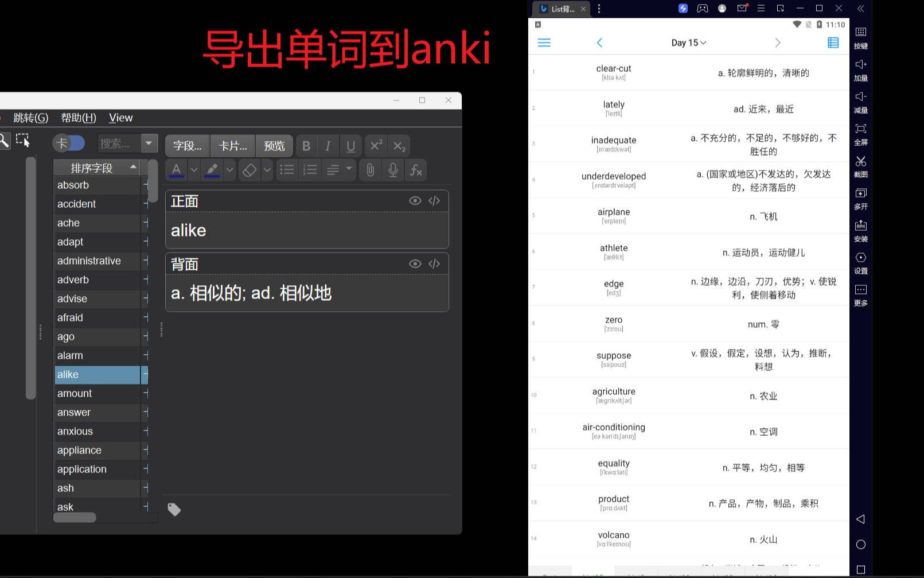Open the equations fx menu

416,170
